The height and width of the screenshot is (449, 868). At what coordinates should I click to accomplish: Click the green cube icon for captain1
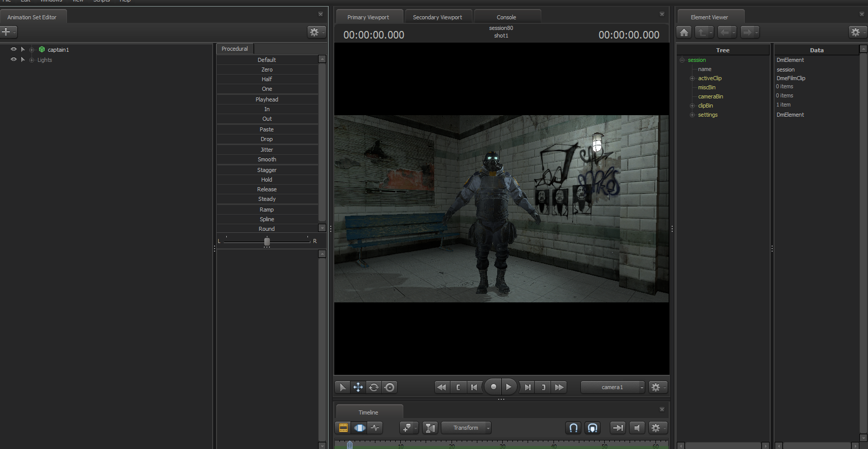point(42,49)
